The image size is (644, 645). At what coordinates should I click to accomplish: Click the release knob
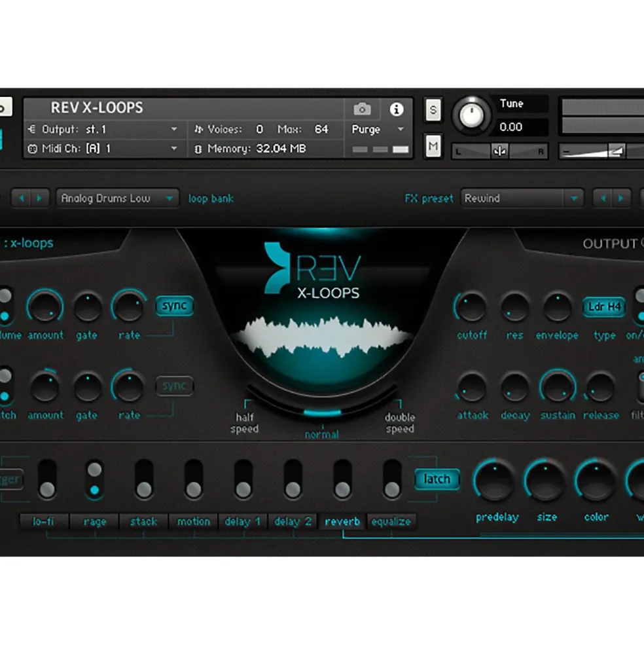click(x=600, y=388)
